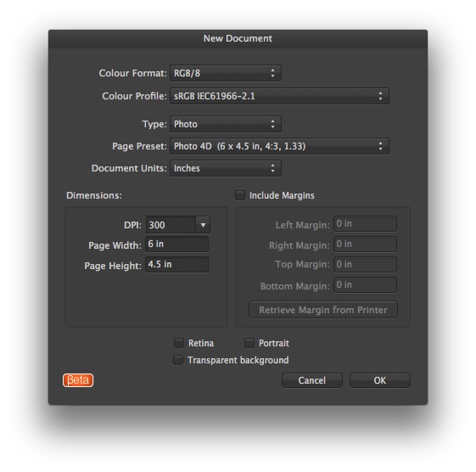Click the orange Beta badge icon
The width and height of the screenshot is (476, 472).
tap(78, 380)
